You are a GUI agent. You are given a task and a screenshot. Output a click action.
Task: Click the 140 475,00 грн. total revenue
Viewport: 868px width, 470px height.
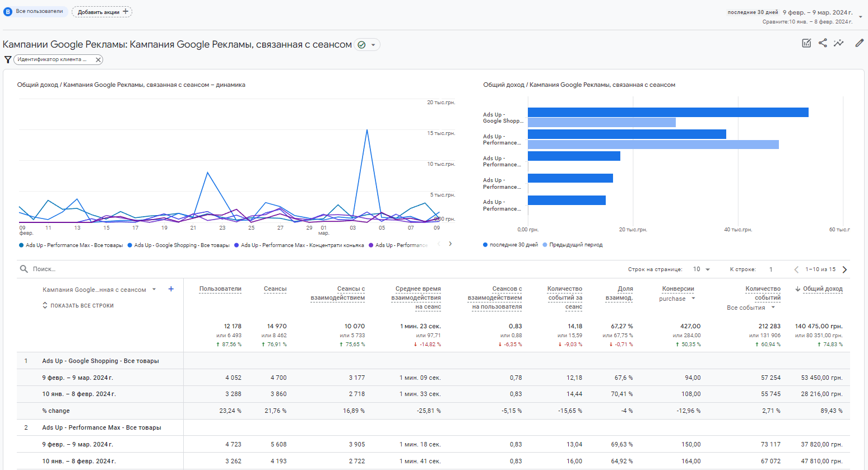pyautogui.click(x=819, y=326)
